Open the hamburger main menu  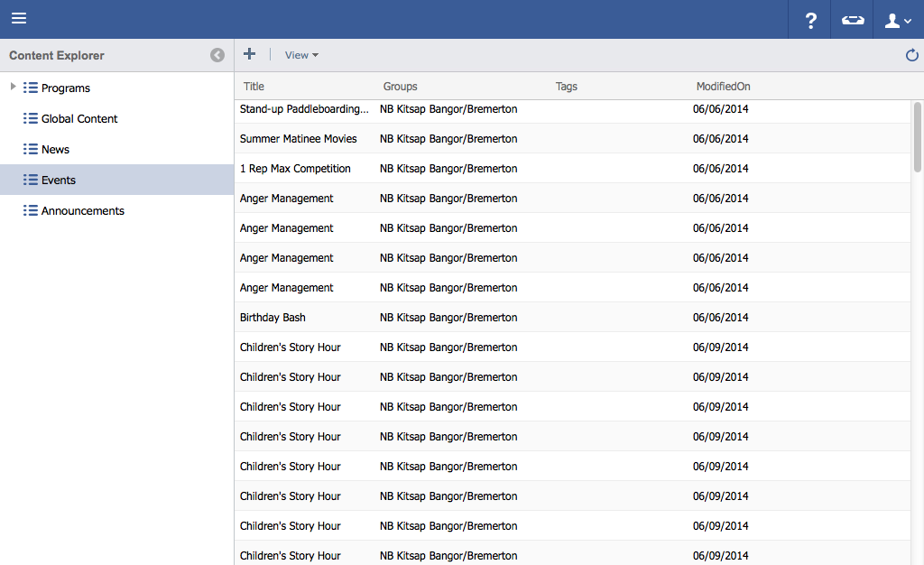(19, 19)
